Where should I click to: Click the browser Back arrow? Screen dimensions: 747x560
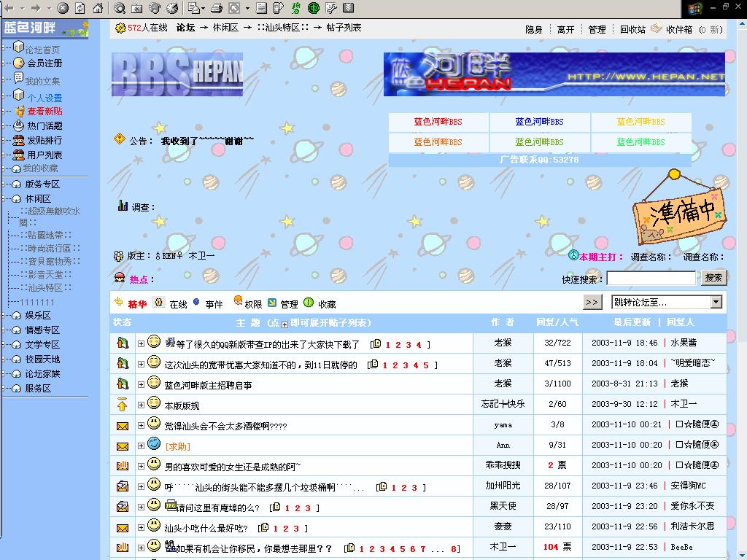tap(9, 7)
